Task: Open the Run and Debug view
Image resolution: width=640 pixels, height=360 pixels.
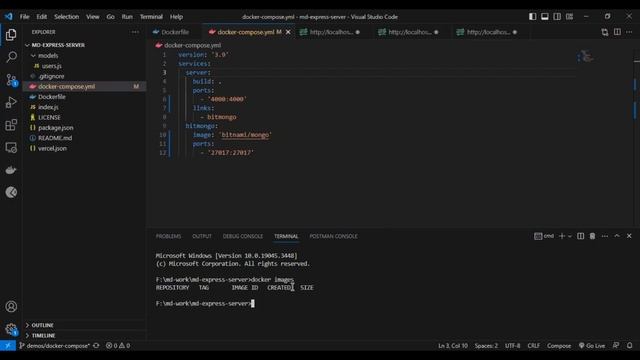Action: tap(11, 102)
